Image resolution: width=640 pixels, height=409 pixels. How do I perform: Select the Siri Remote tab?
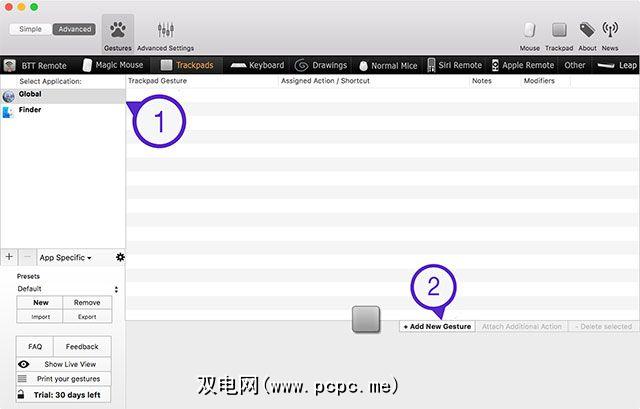[x=454, y=65]
